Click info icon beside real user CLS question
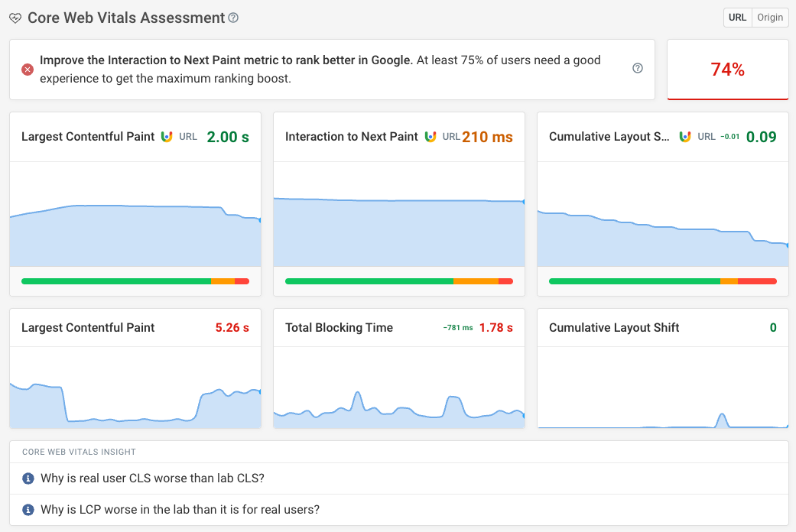 pyautogui.click(x=28, y=478)
